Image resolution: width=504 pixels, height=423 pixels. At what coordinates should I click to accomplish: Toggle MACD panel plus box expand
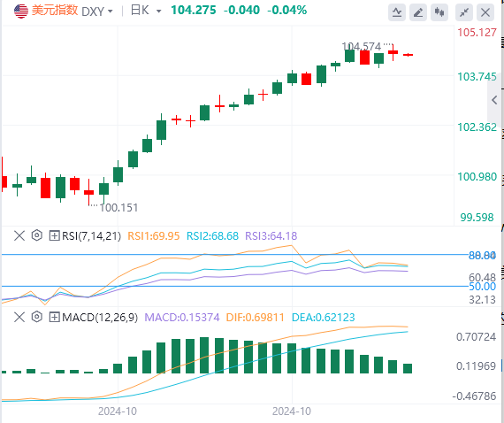(x=54, y=317)
